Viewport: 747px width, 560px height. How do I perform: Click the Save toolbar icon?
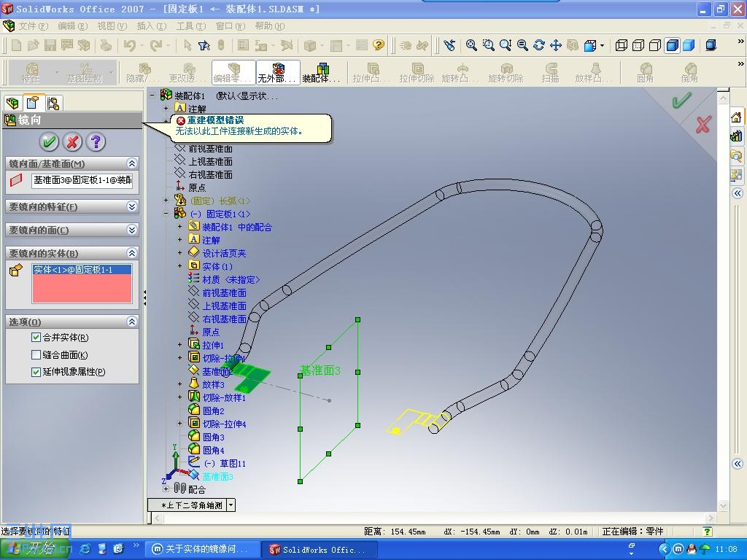[50, 45]
